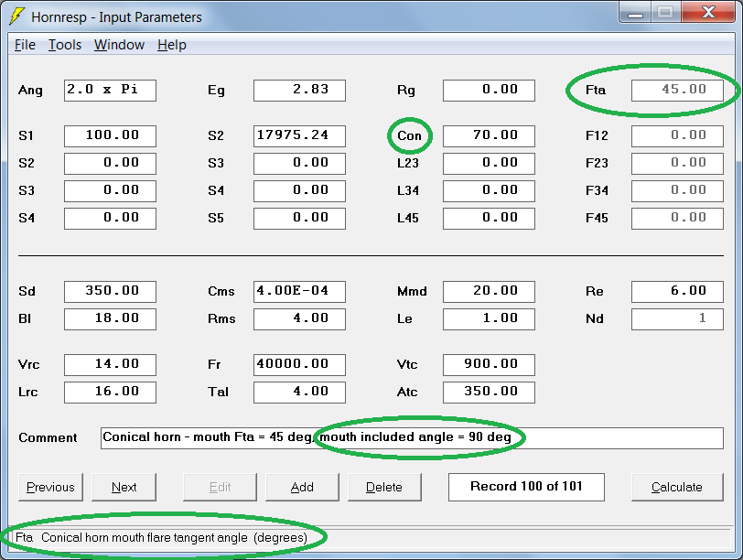743x560 pixels.
Task: Click the F23 input field
Action: click(x=677, y=164)
